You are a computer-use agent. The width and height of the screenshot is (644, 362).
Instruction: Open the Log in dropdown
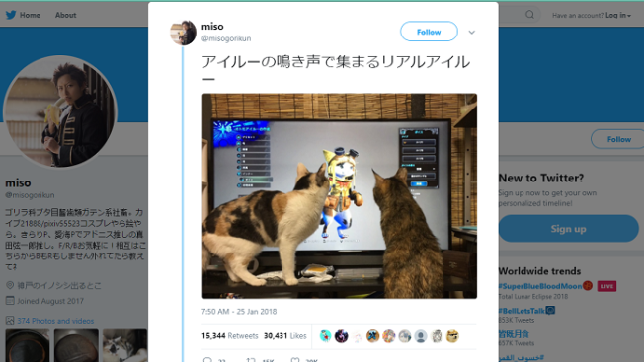click(x=618, y=15)
